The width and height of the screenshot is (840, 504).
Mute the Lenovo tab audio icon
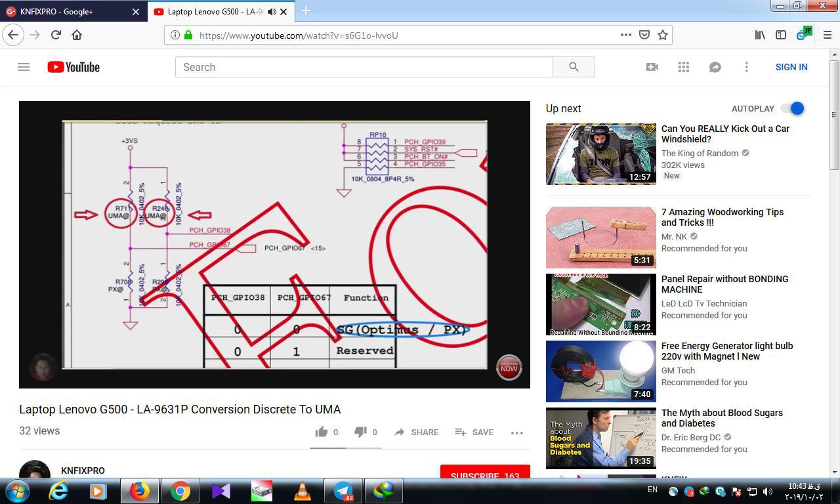pyautogui.click(x=271, y=11)
